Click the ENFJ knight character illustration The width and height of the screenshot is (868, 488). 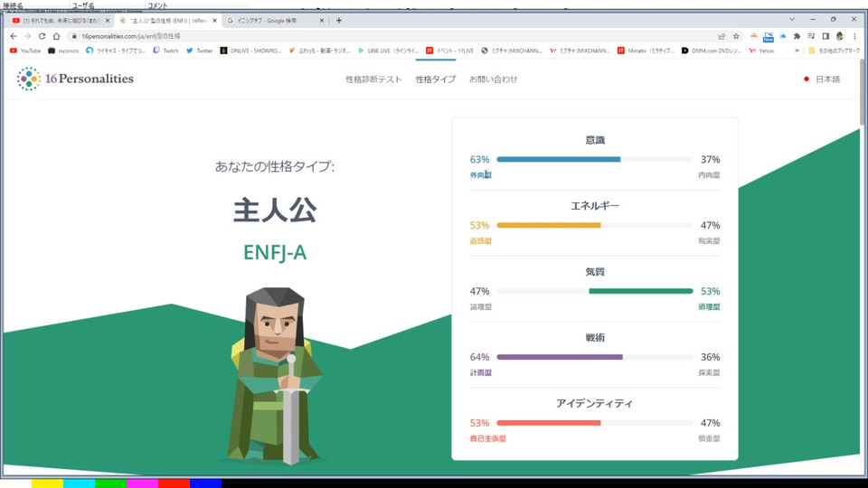tap(273, 375)
